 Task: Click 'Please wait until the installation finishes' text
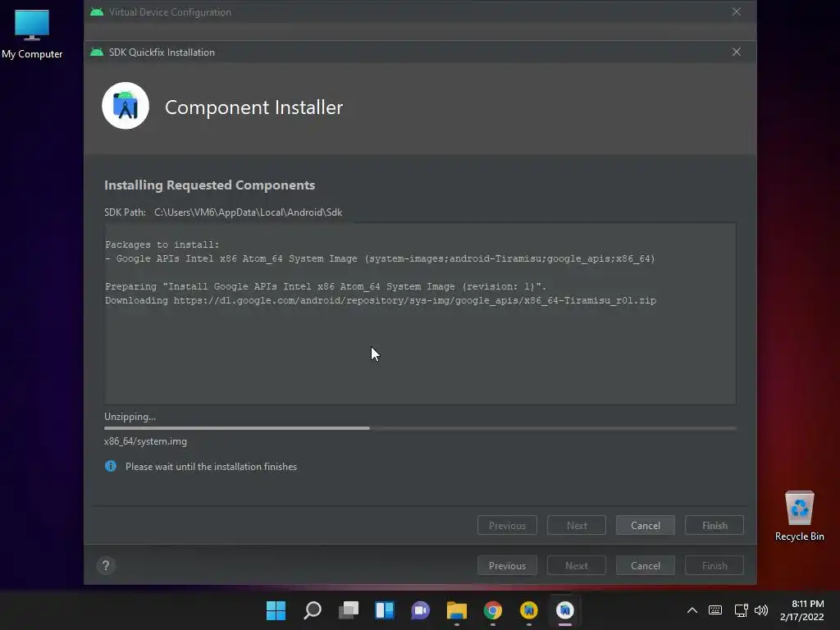click(211, 467)
